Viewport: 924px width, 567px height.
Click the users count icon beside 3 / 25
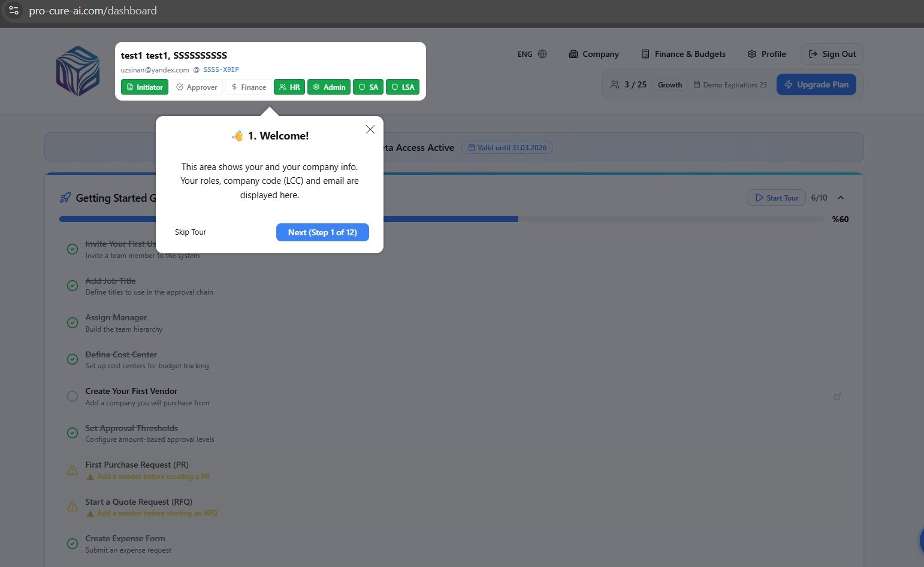[x=615, y=84]
